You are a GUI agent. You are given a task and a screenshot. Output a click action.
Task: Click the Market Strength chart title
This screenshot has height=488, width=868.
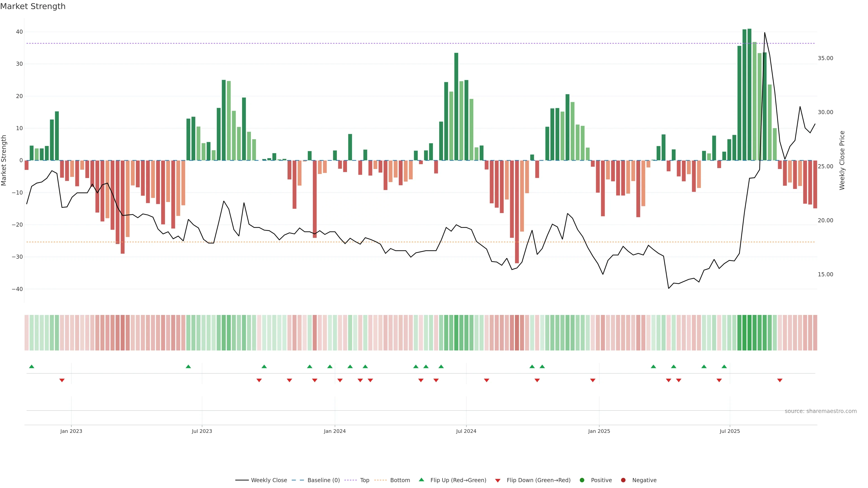coord(33,6)
